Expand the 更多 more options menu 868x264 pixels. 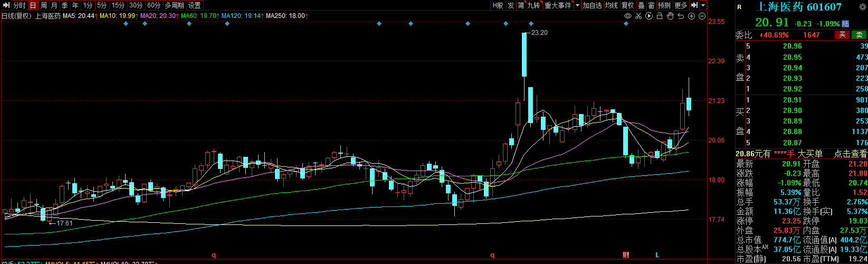coord(681,5)
